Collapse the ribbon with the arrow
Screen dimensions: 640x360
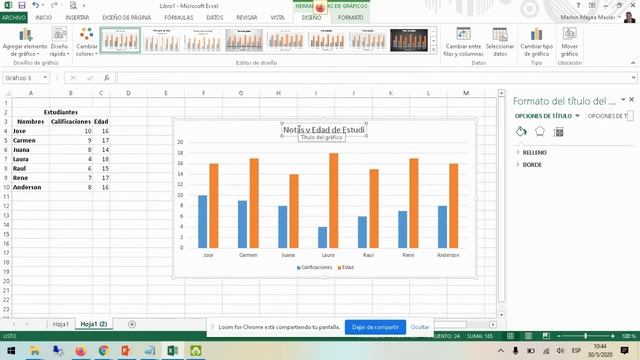(x=633, y=63)
